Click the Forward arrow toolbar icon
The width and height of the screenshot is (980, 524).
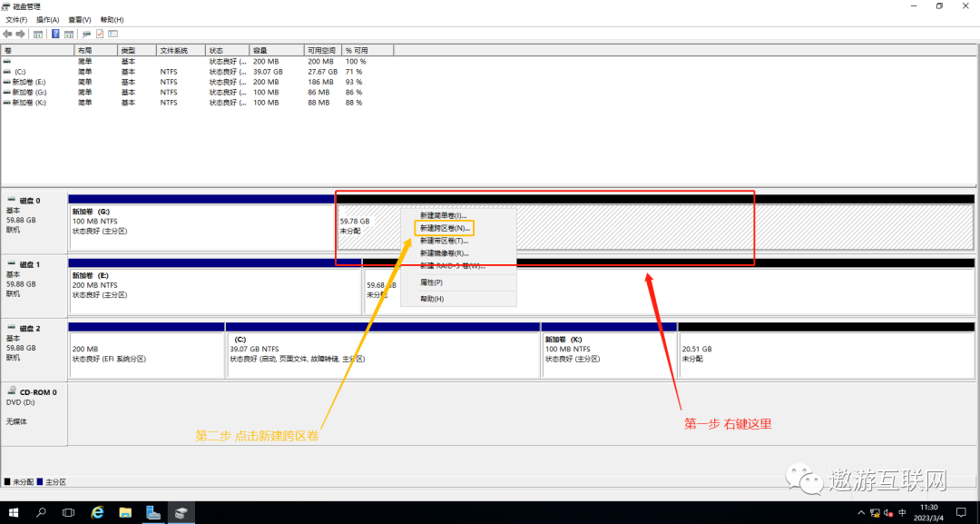click(21, 34)
